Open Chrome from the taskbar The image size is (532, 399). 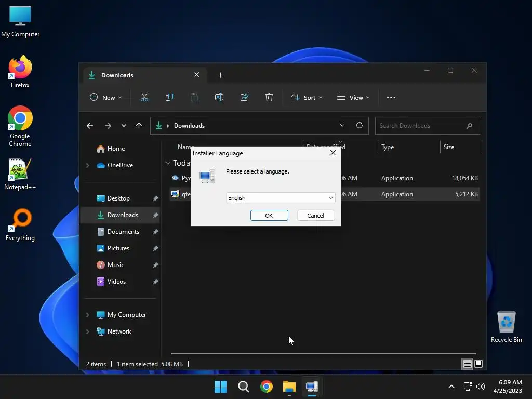point(267,387)
